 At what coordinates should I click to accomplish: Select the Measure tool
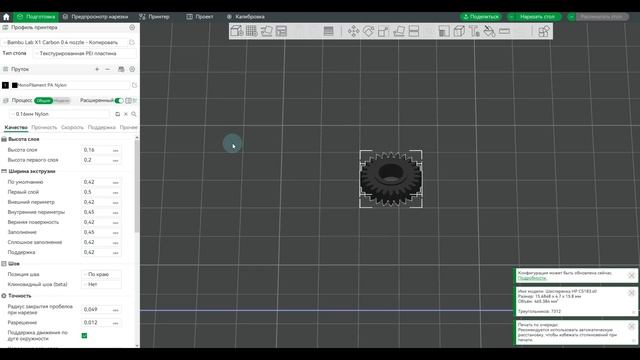click(x=504, y=31)
